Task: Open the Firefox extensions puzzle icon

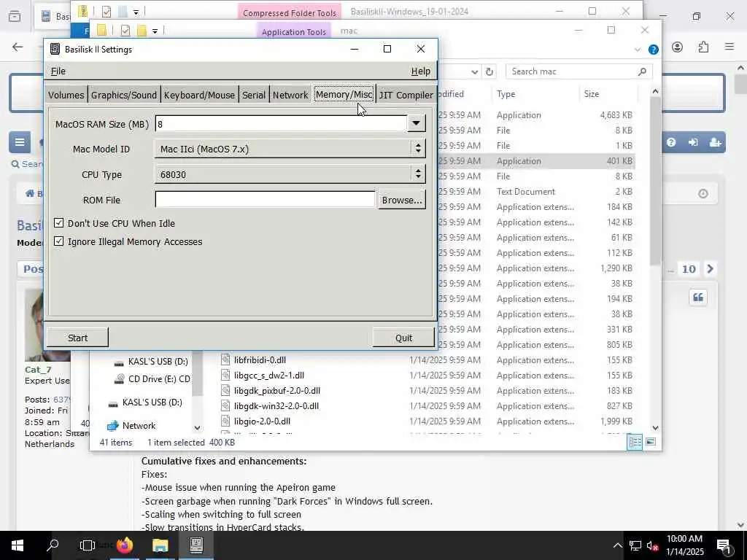Action: click(x=703, y=47)
